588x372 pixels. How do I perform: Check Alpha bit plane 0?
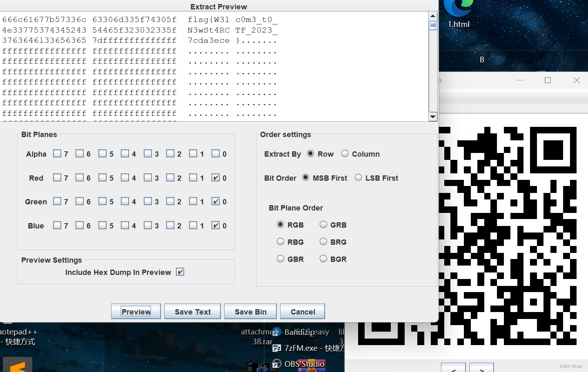click(x=216, y=154)
